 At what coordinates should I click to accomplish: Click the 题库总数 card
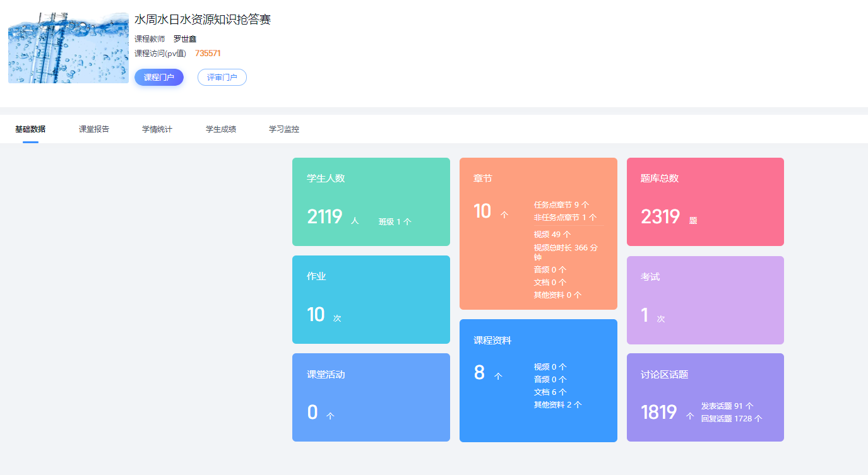(x=705, y=202)
